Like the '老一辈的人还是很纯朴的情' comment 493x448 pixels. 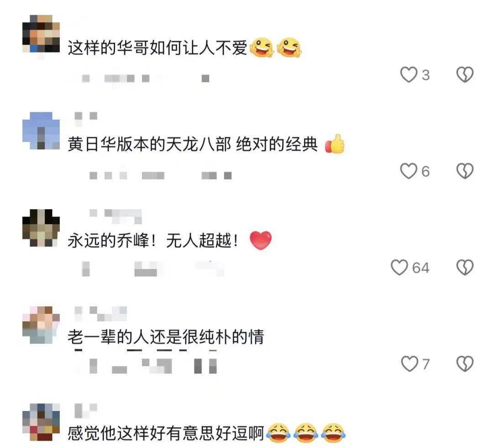click(x=409, y=364)
